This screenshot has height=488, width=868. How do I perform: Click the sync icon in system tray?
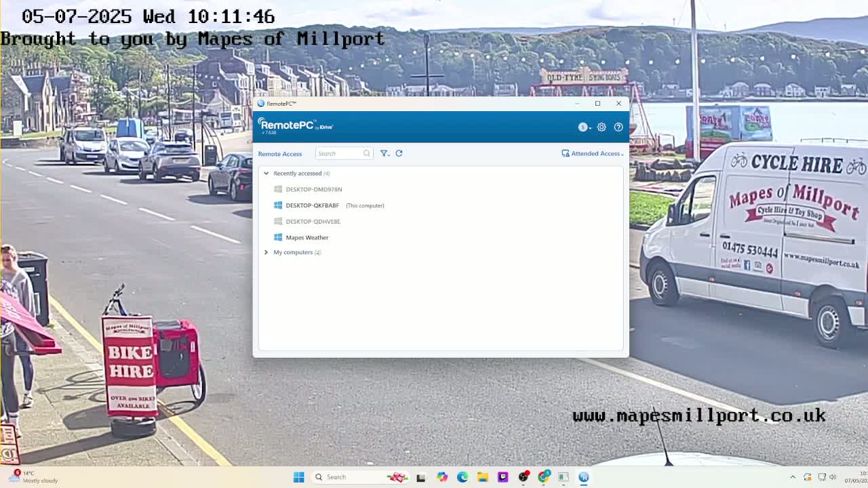[x=807, y=477]
